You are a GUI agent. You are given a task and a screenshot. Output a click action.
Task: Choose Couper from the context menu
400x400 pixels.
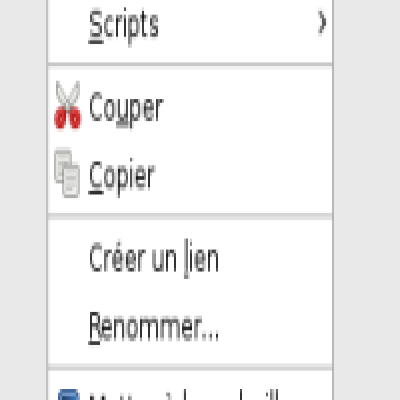190,108
